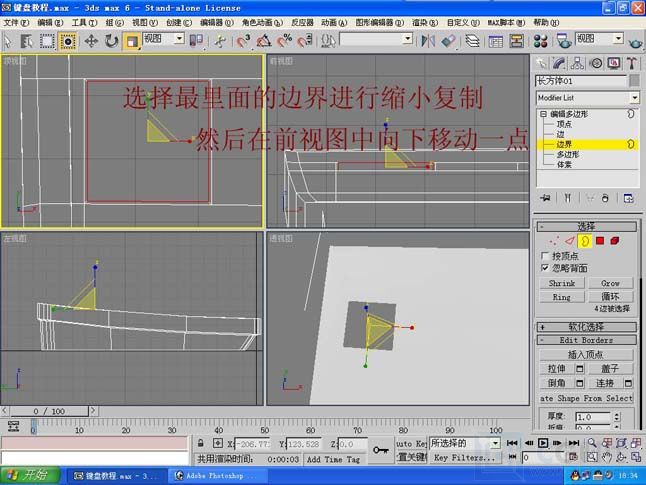646x485 pixels.
Task: Open the Material Editor spheres icon
Action: tap(540, 41)
